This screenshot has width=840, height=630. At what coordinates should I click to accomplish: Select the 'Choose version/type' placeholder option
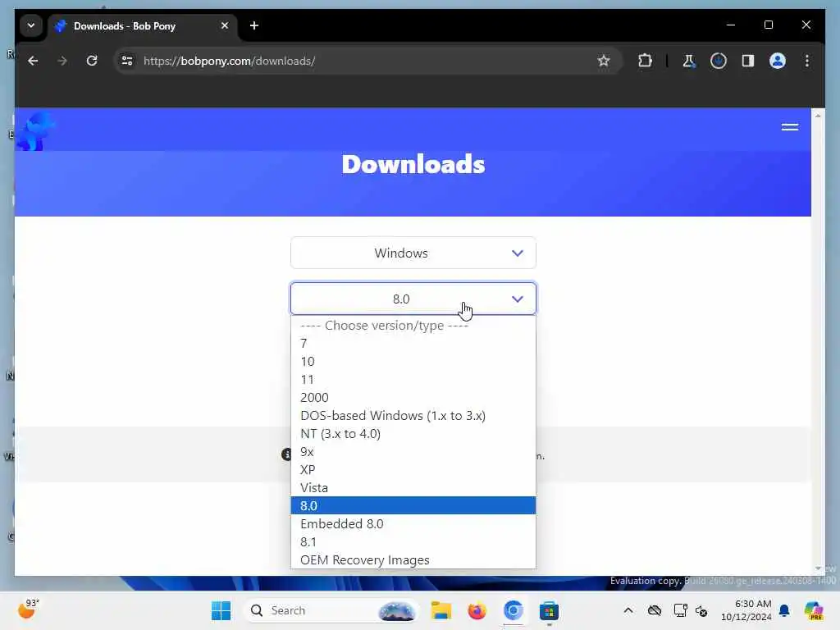tap(413, 325)
